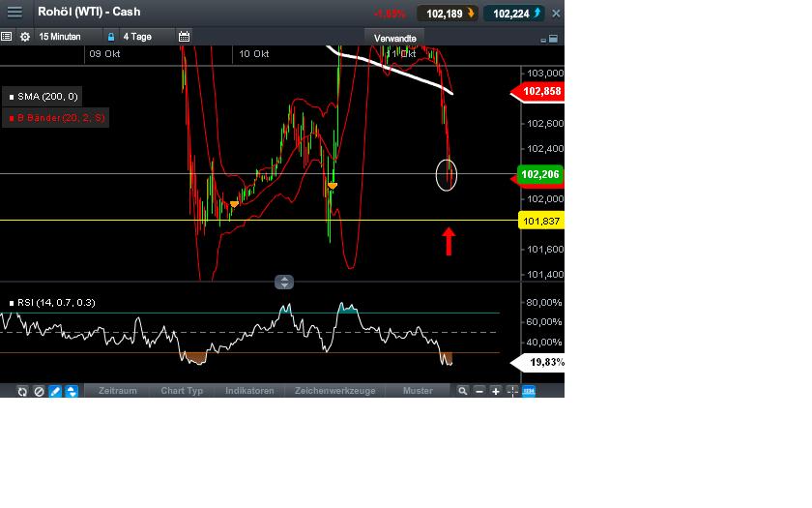The width and height of the screenshot is (812, 508).
Task: Minimize the chart panel with small icon
Action: point(542,40)
